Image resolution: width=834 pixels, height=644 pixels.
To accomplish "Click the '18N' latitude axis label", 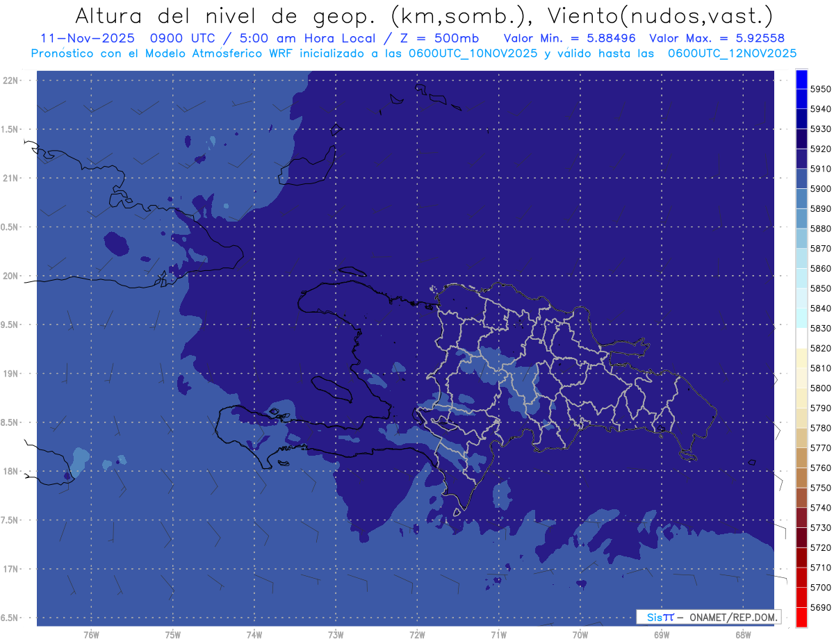I will pos(10,471).
